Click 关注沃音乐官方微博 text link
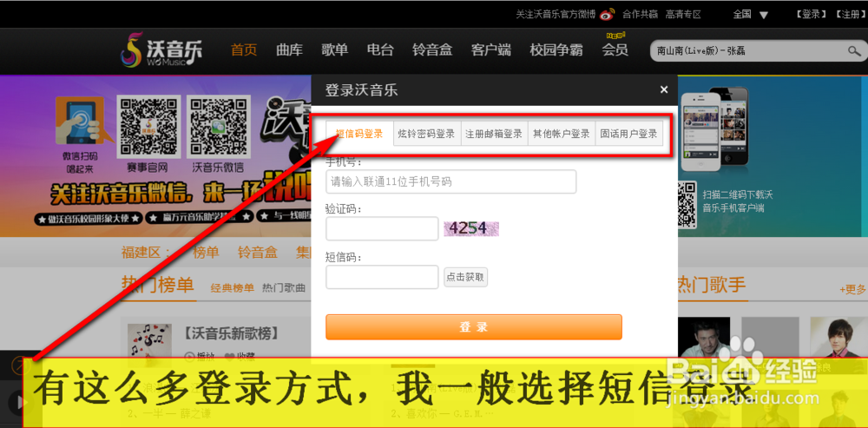The image size is (868, 428). pos(556,15)
